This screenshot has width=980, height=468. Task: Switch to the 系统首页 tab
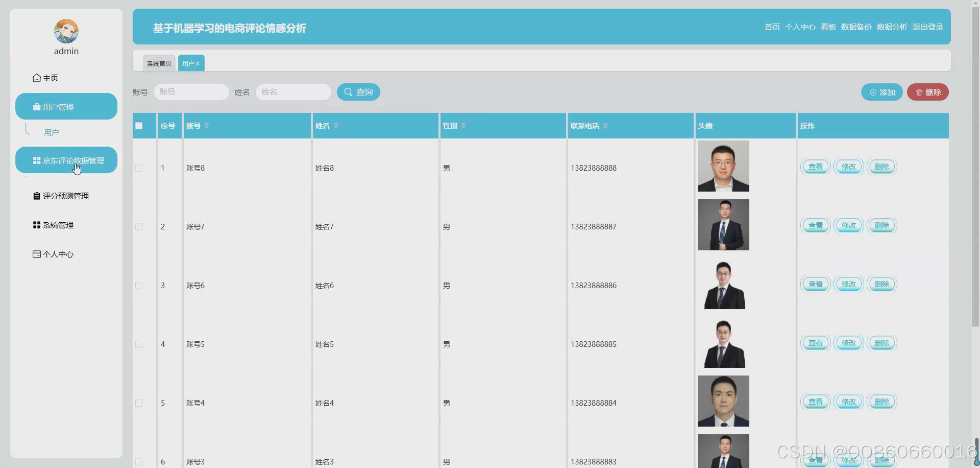point(159,63)
